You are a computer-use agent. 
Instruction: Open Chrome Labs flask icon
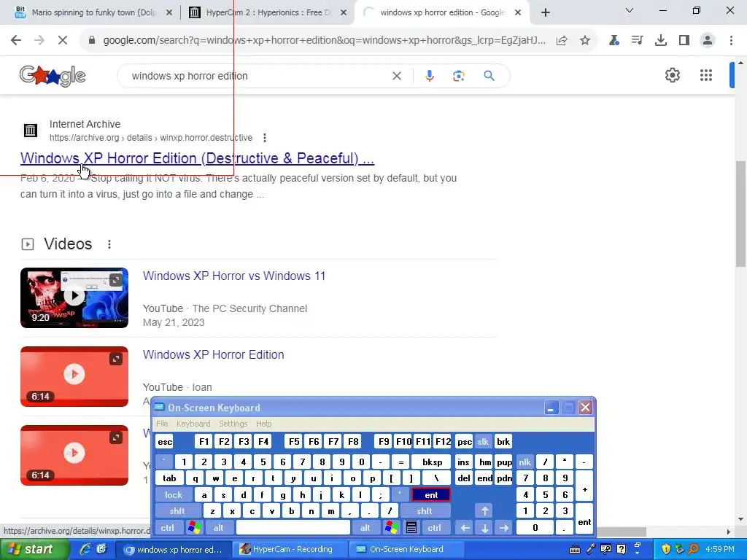614,41
